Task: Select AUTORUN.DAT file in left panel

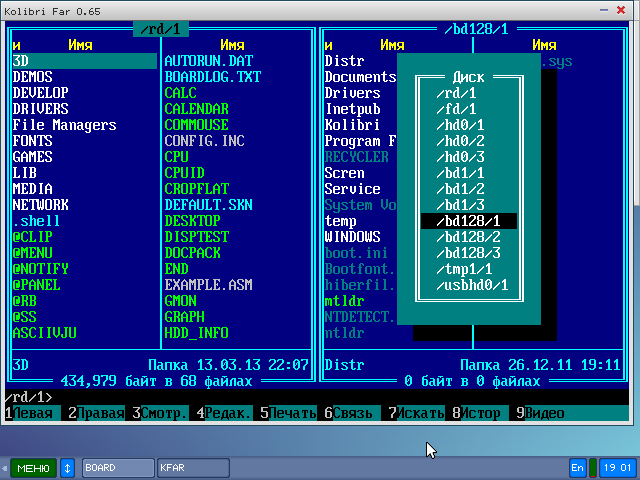Action: pyautogui.click(x=208, y=61)
